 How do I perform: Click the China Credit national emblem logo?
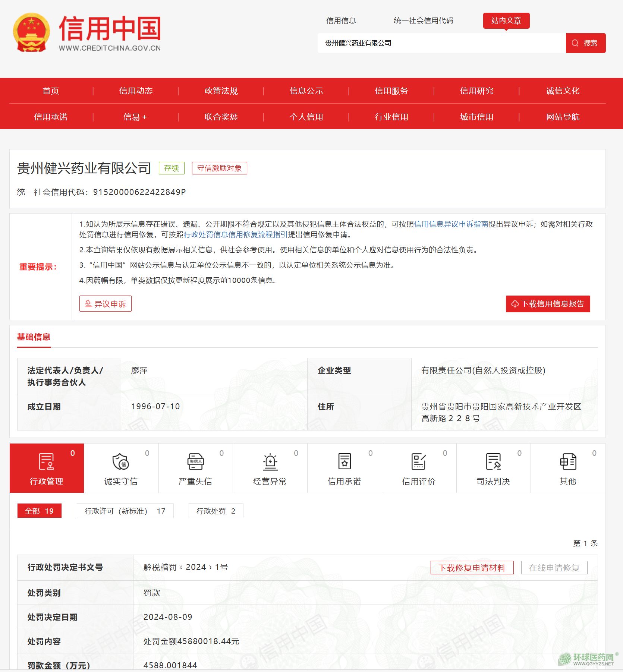[31, 33]
